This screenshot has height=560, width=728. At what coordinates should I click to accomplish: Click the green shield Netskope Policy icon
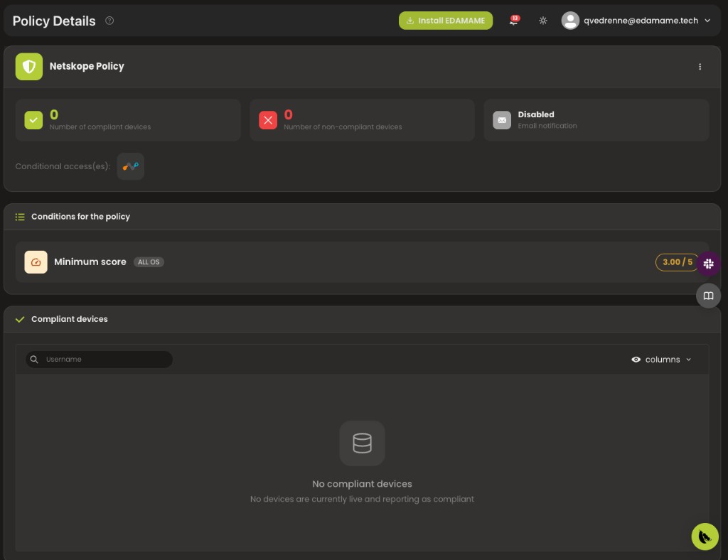(28, 66)
